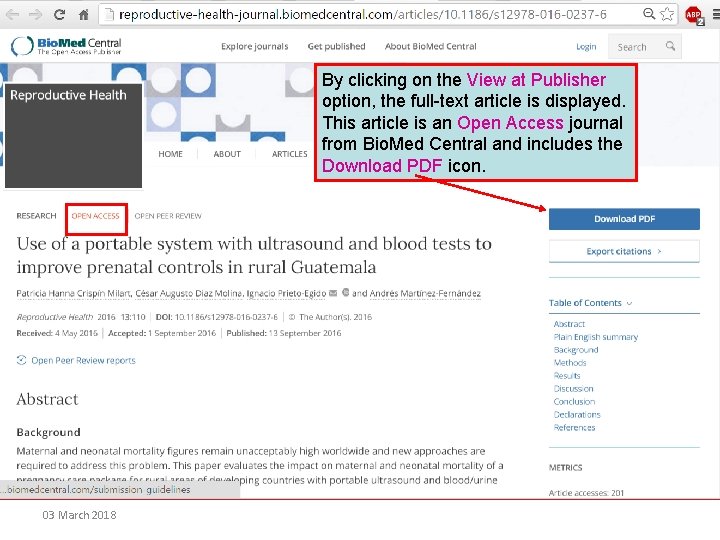
Task: Jump to Methods section
Action: click(x=570, y=363)
